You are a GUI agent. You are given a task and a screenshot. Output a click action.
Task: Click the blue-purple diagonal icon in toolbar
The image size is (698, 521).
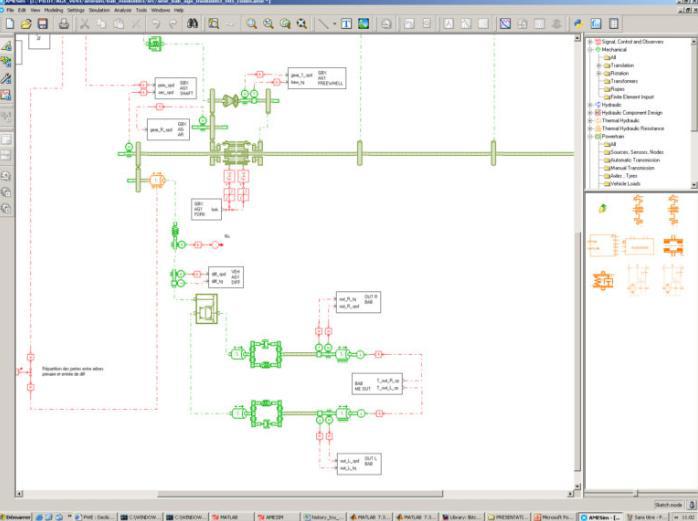[x=505, y=24]
